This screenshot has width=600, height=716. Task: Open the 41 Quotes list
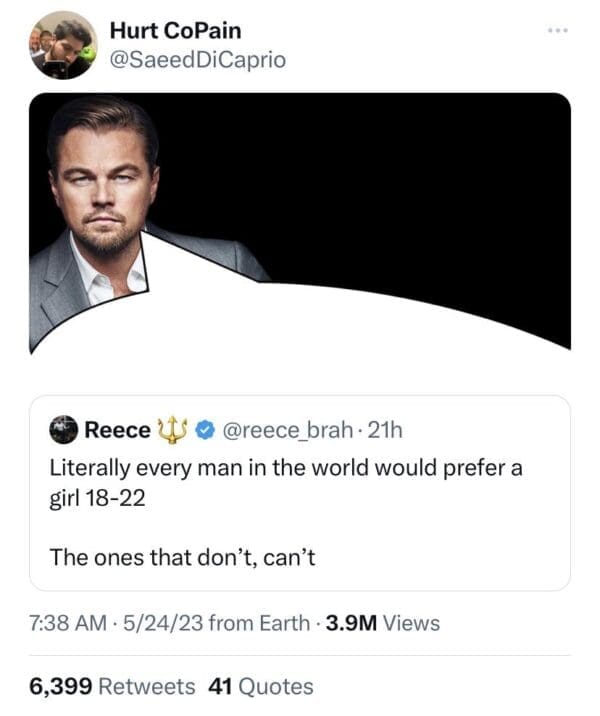click(x=260, y=686)
